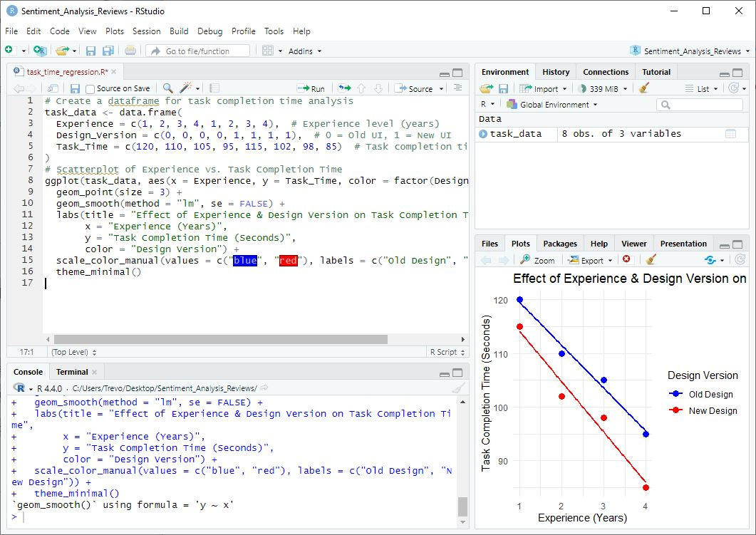Switch to the Packages tab
The image size is (756, 535).
pos(560,244)
